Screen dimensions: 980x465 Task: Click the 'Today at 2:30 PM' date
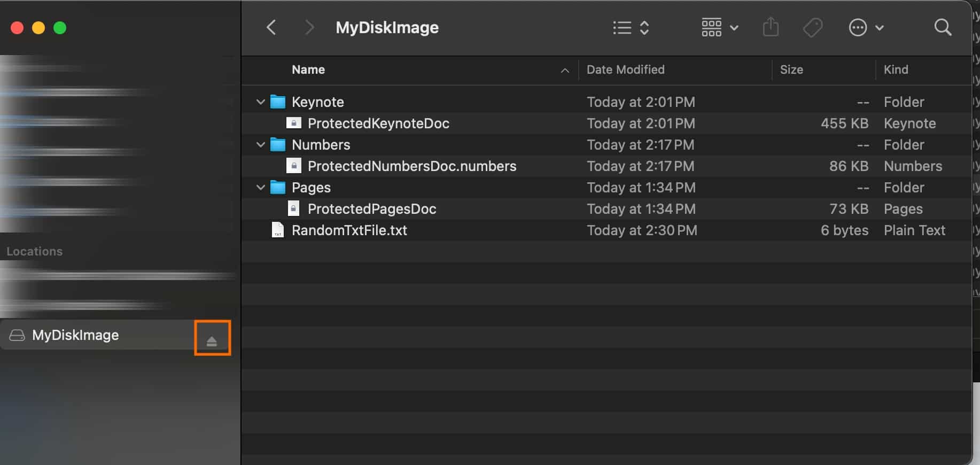click(642, 230)
